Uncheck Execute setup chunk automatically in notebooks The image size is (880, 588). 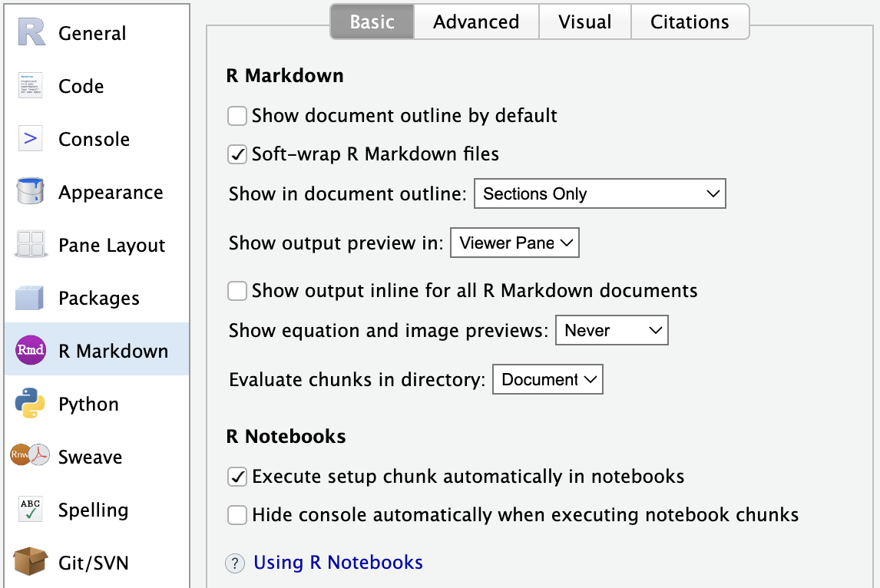(x=237, y=477)
